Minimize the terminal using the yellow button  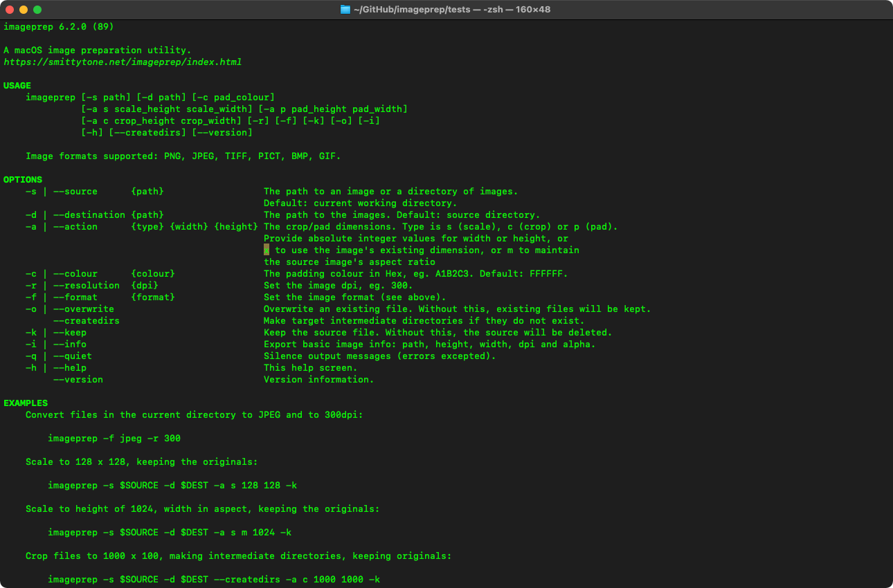point(24,10)
